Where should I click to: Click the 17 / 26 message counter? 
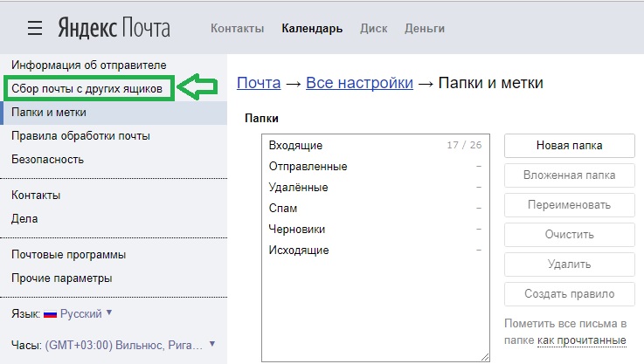point(464,145)
